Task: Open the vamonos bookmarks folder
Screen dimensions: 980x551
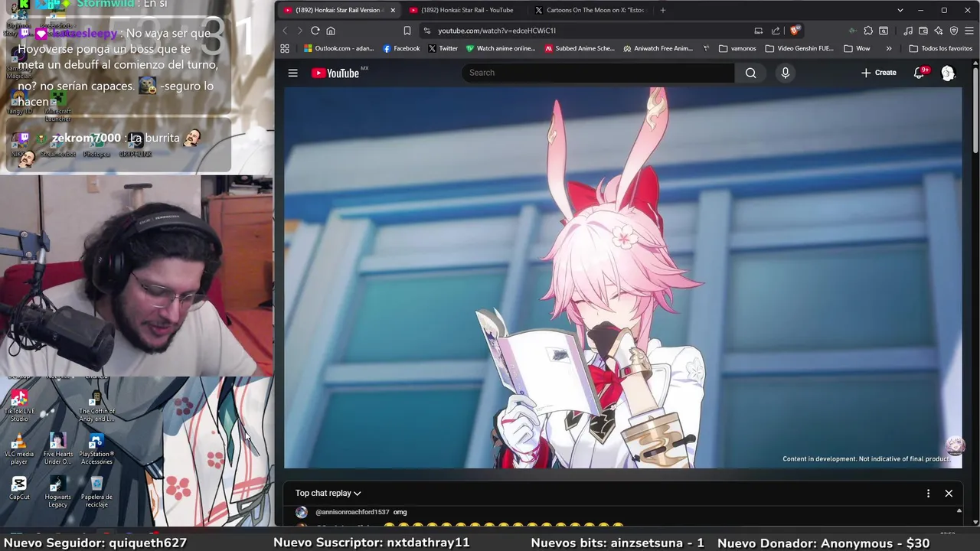Action: (737, 48)
